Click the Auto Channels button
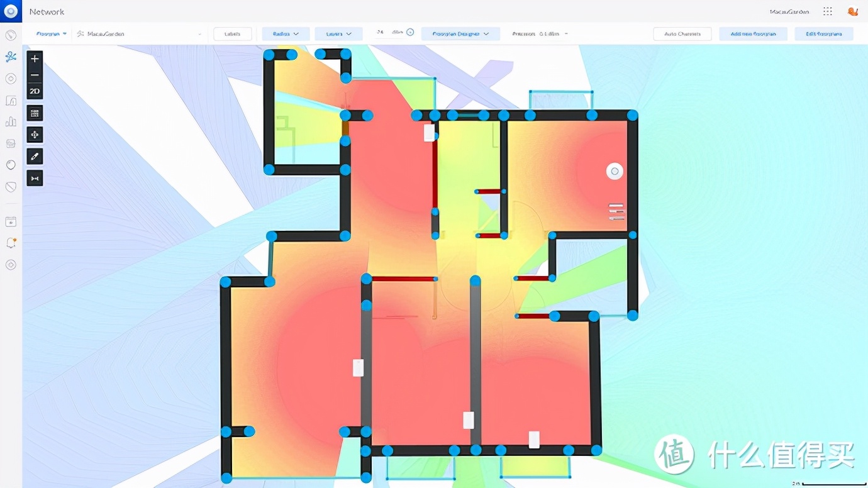 tap(682, 34)
